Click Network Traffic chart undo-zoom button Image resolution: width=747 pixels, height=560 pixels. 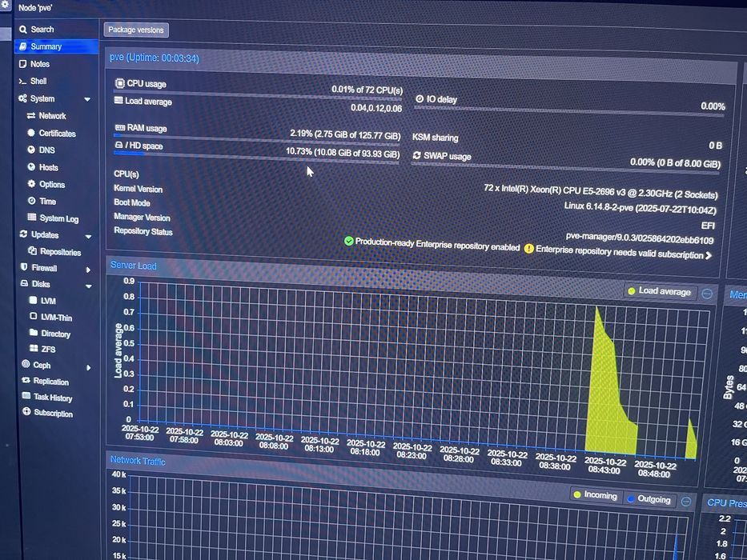686,501
